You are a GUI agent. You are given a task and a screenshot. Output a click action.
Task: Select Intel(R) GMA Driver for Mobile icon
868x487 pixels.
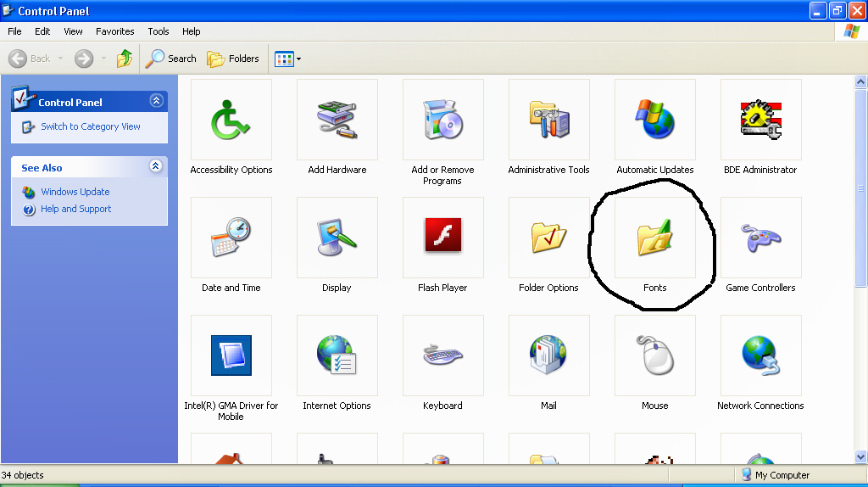[x=231, y=355]
